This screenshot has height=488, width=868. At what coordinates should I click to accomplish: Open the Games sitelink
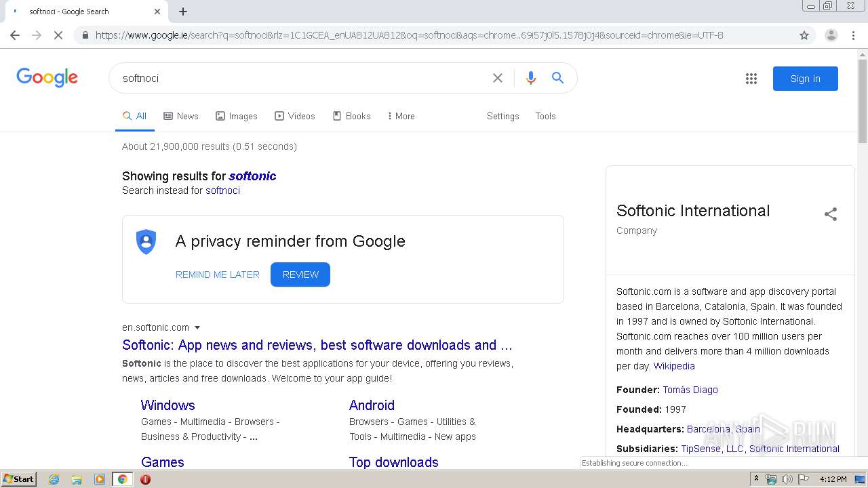pos(163,462)
